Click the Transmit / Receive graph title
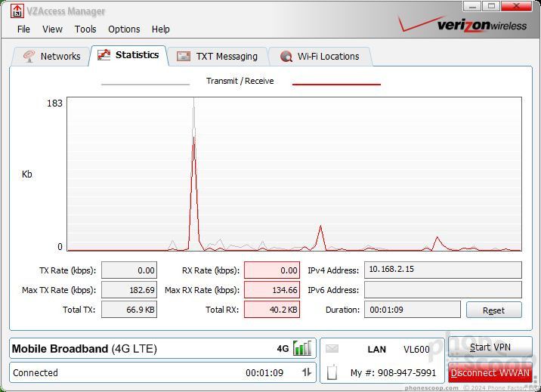 tap(240, 81)
